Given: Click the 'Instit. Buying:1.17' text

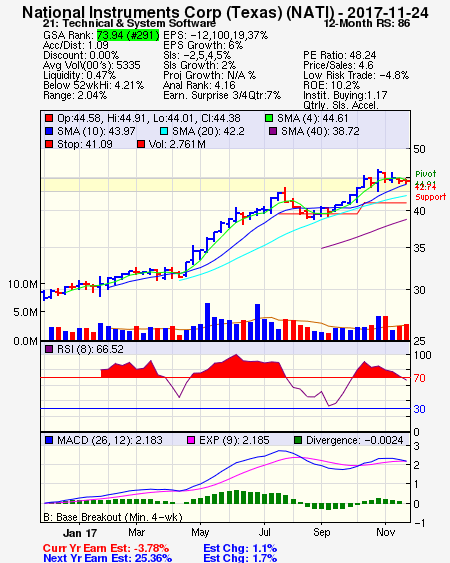Looking at the screenshot, I should pos(345,96).
